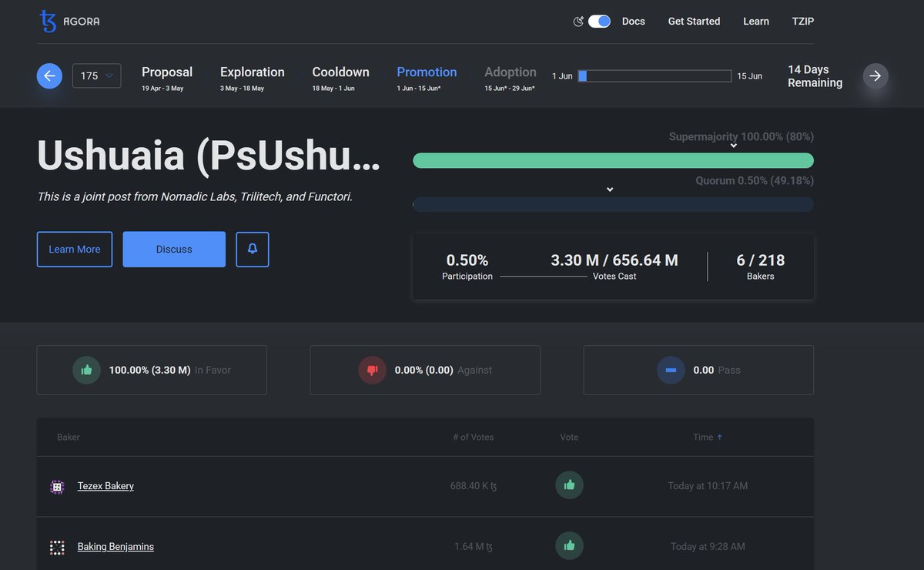Sort by the Time column header
The width and height of the screenshot is (924, 570).
click(x=703, y=438)
